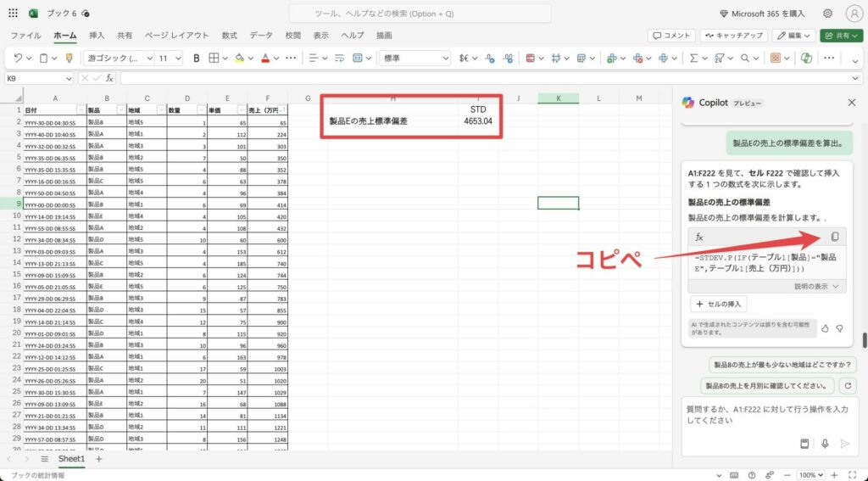
Task: Open the 編集 mode dropdown
Action: tap(793, 36)
